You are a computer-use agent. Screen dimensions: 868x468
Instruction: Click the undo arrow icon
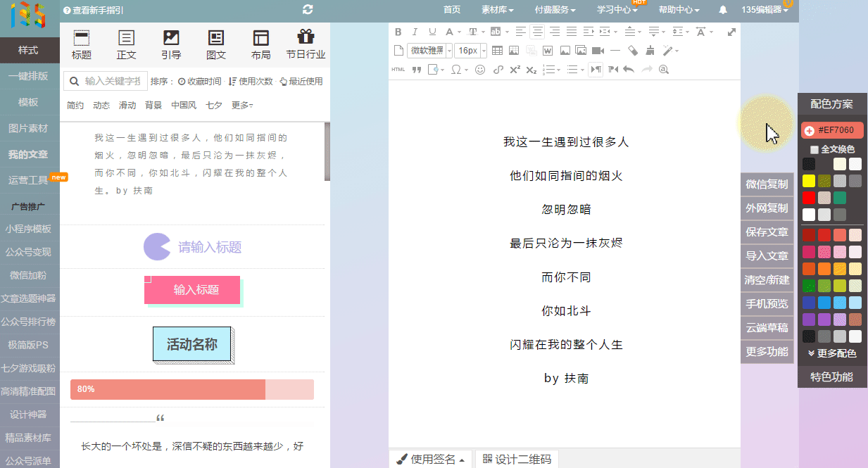629,70
